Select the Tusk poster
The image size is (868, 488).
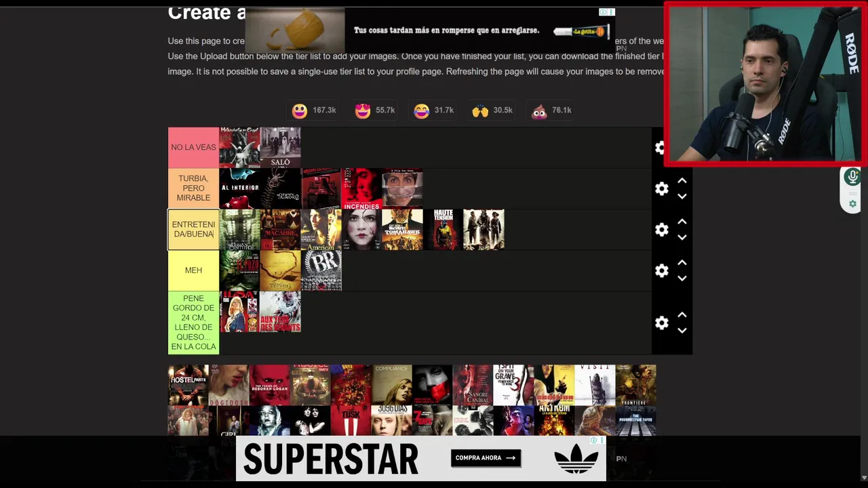coord(351,421)
